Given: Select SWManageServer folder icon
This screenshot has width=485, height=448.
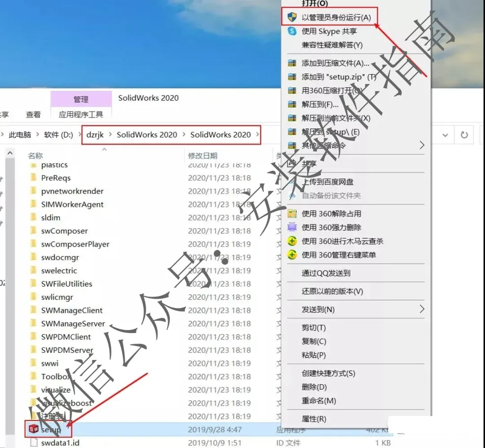Looking at the screenshot, I should pyautogui.click(x=33, y=324).
